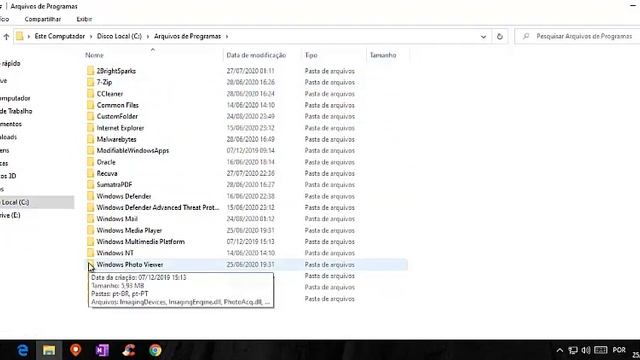Open OneNote from the taskbar
Screen dimensions: 640x360
tap(102, 350)
